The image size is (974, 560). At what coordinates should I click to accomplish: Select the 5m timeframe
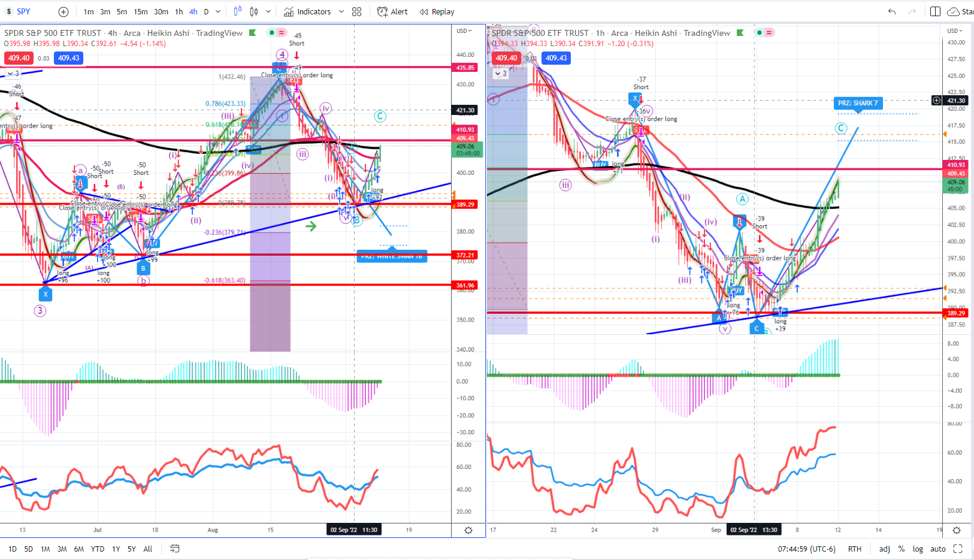pyautogui.click(x=122, y=11)
